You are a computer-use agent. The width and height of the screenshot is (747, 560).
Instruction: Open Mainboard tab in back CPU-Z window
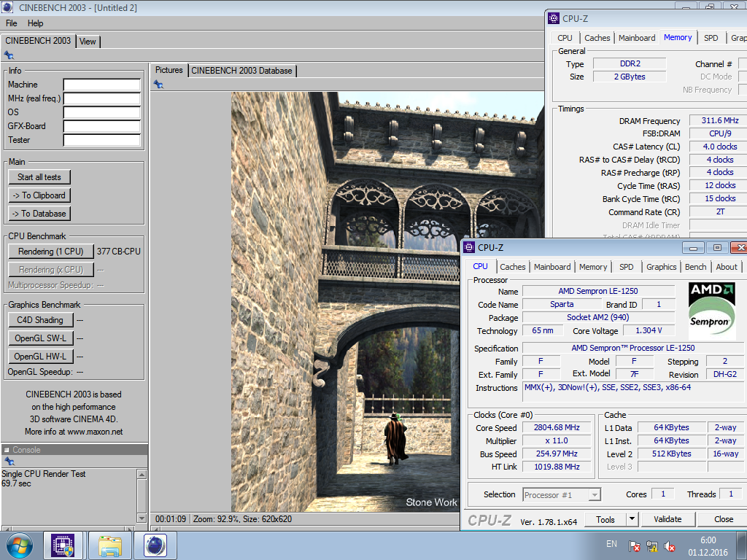(x=637, y=38)
